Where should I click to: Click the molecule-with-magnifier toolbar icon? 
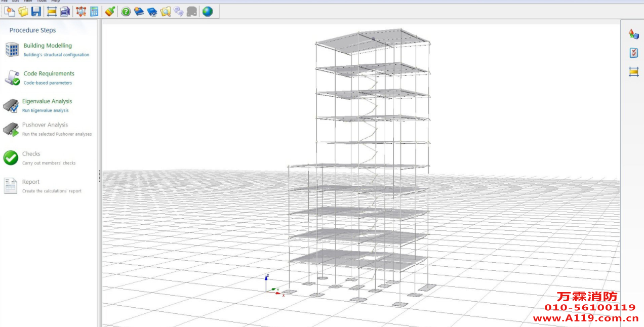pos(80,12)
